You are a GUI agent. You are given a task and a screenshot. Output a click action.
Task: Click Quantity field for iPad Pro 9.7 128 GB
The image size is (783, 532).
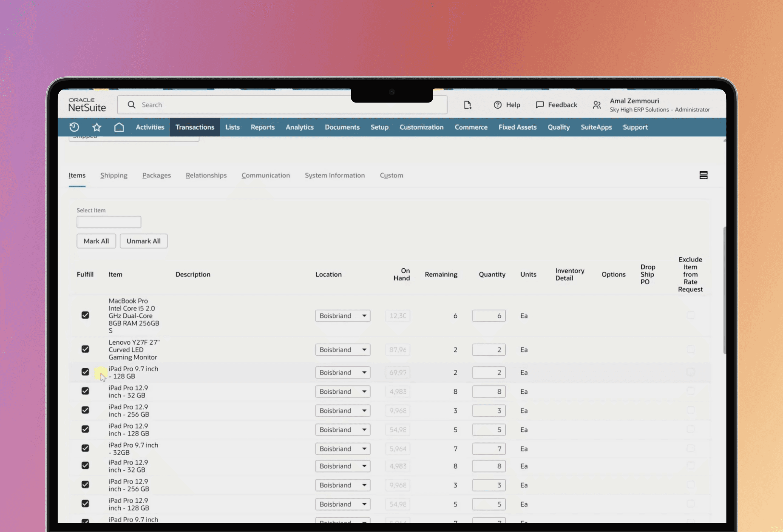(x=489, y=372)
